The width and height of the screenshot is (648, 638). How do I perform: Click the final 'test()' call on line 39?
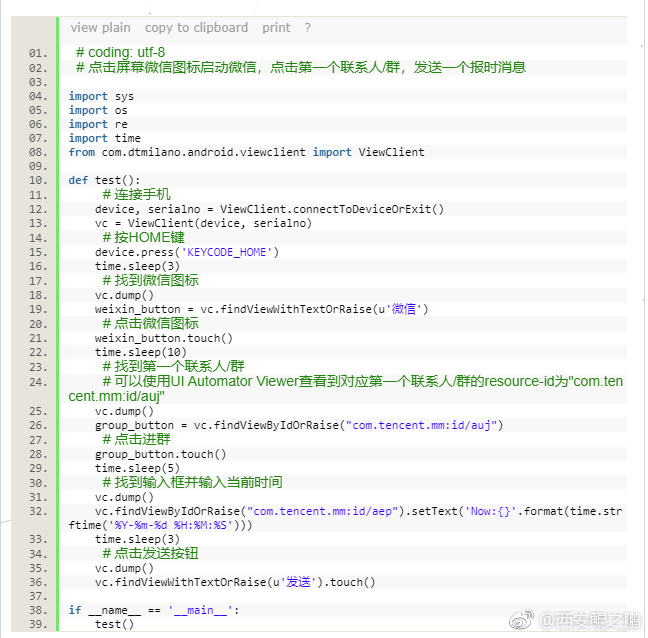[x=114, y=624]
